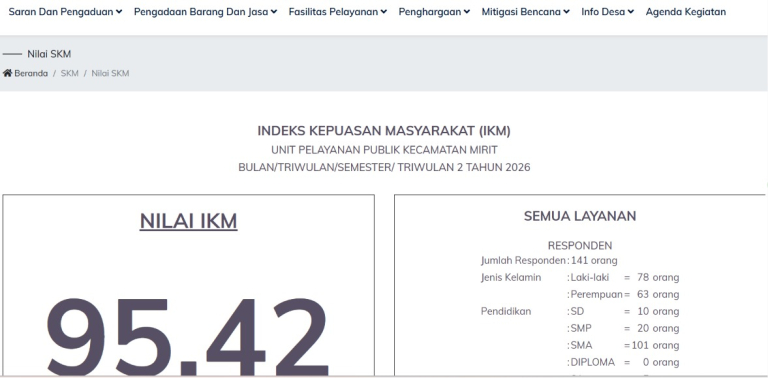768x378 pixels.
Task: Click the 95.42 IKM score
Action: [187, 338]
